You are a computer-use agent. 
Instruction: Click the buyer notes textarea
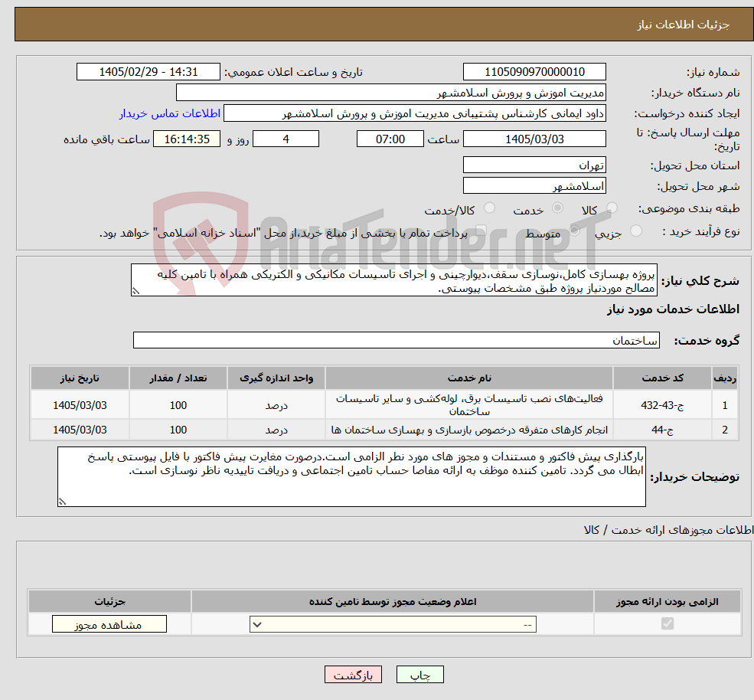(351, 476)
